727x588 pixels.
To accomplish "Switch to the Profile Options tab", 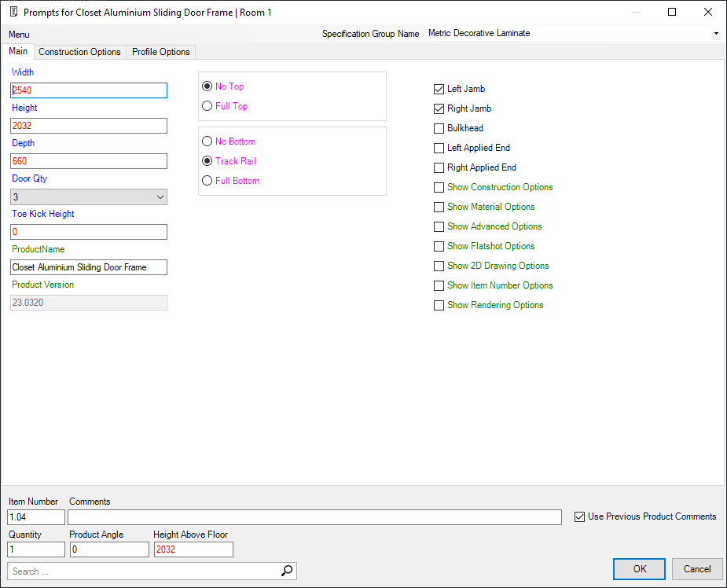I will coord(160,52).
